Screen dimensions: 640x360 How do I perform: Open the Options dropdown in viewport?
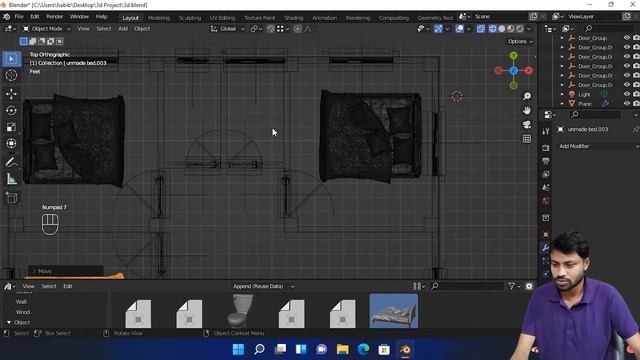(520, 41)
